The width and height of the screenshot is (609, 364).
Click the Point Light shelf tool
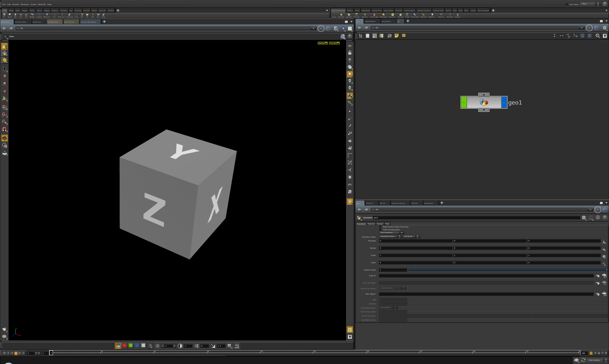coord(341,15)
